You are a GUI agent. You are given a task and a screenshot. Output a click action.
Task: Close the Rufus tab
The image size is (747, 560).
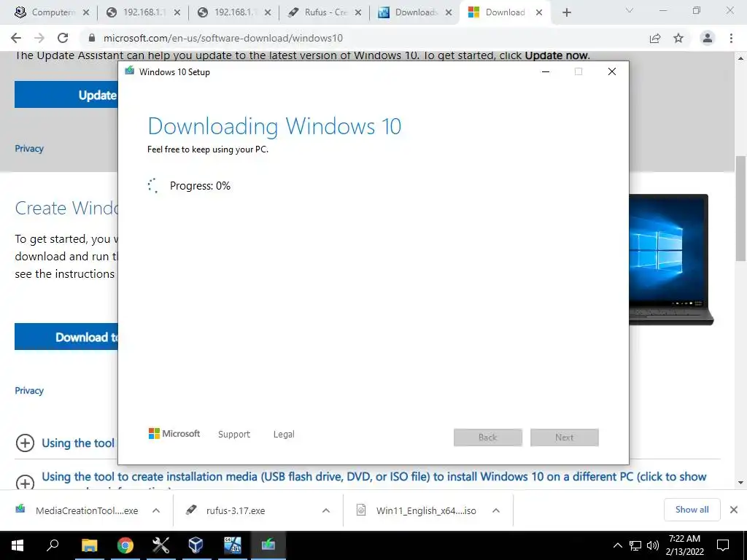point(357,13)
